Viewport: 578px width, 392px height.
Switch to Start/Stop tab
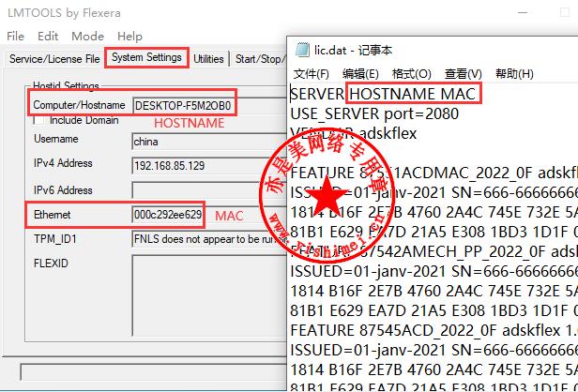[260, 59]
